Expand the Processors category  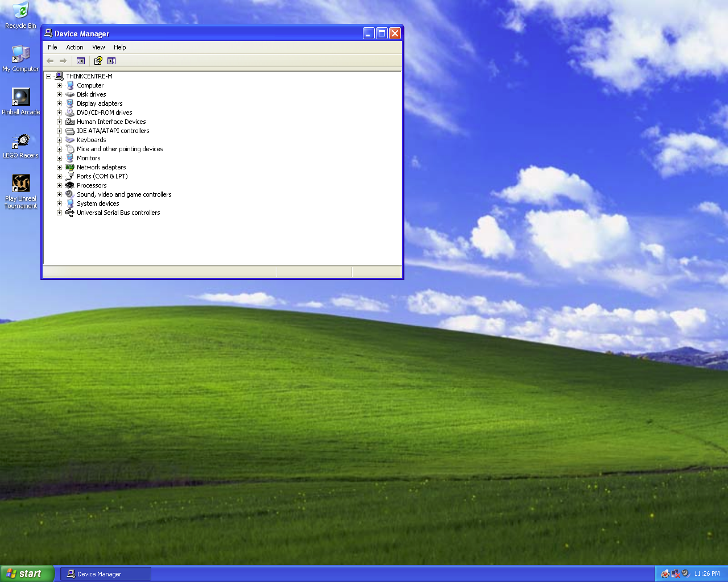(59, 185)
